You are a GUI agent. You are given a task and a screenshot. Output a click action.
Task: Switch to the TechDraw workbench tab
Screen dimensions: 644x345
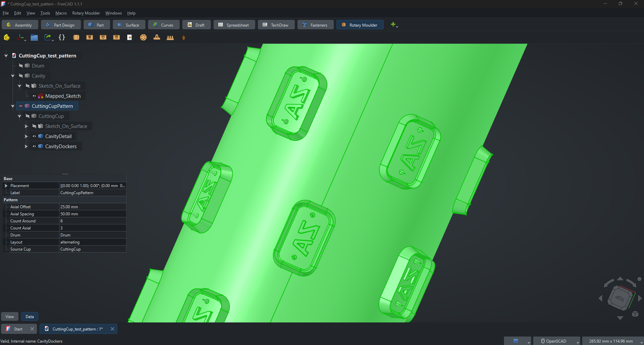276,25
